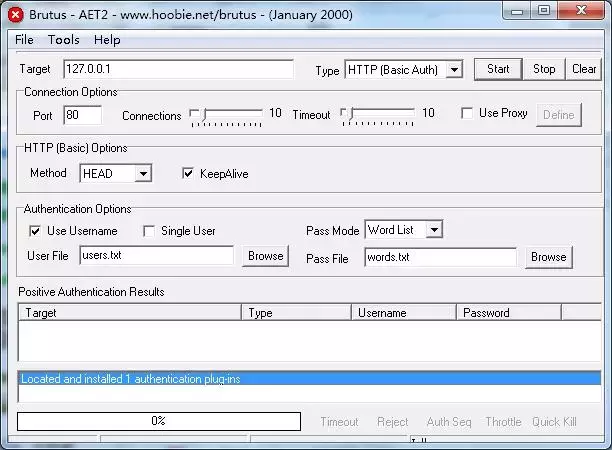Viewport: 612px width, 450px height.
Task: Click the Username column header in results
Action: pyautogui.click(x=404, y=313)
